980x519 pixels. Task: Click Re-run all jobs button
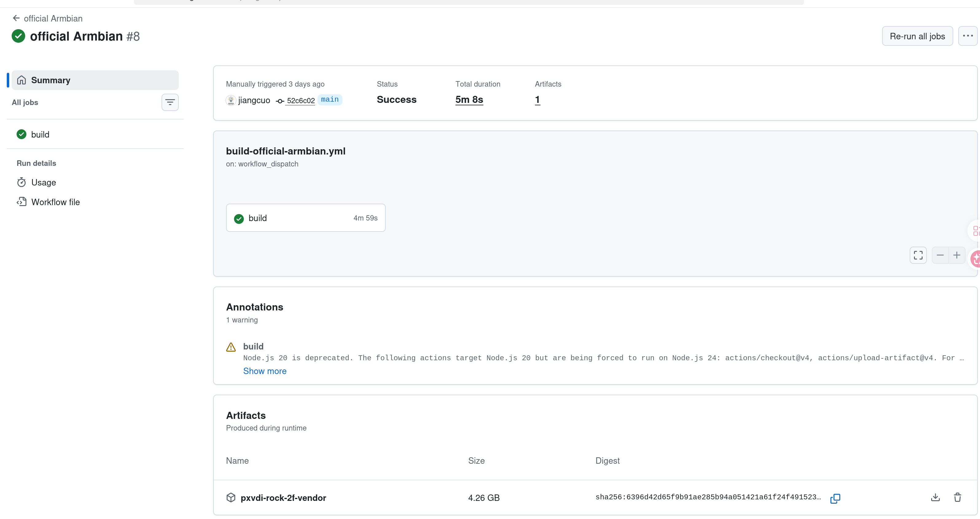917,36
